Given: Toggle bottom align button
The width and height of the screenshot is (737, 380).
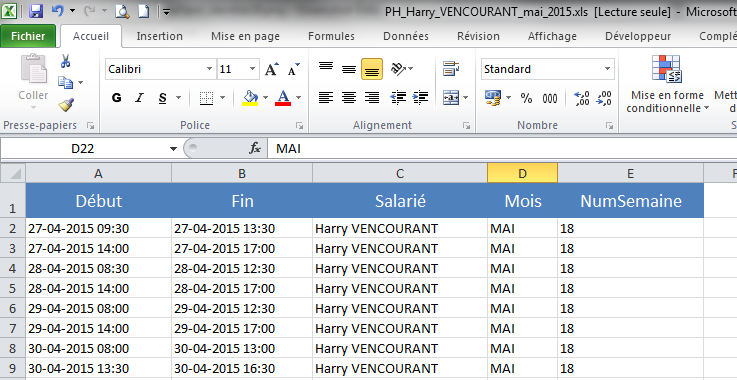Looking at the screenshot, I should pos(372,70).
